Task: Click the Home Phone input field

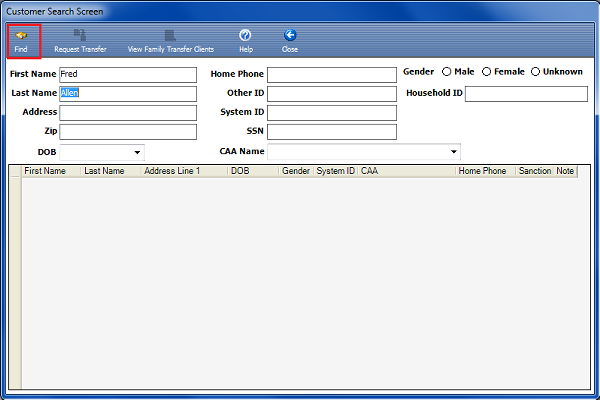Action: point(331,74)
